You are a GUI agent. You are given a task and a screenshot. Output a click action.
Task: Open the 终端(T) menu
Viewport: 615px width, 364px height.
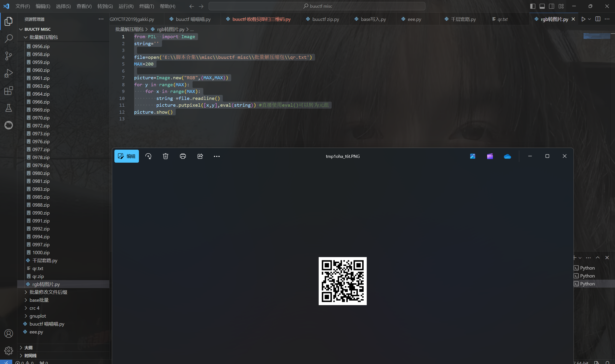[147, 6]
